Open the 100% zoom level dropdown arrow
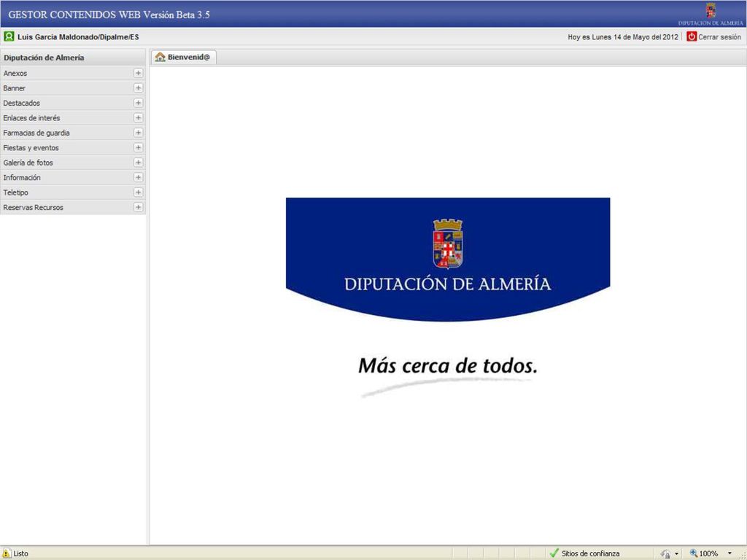Screen dimensions: 747x560 [x=729, y=553]
